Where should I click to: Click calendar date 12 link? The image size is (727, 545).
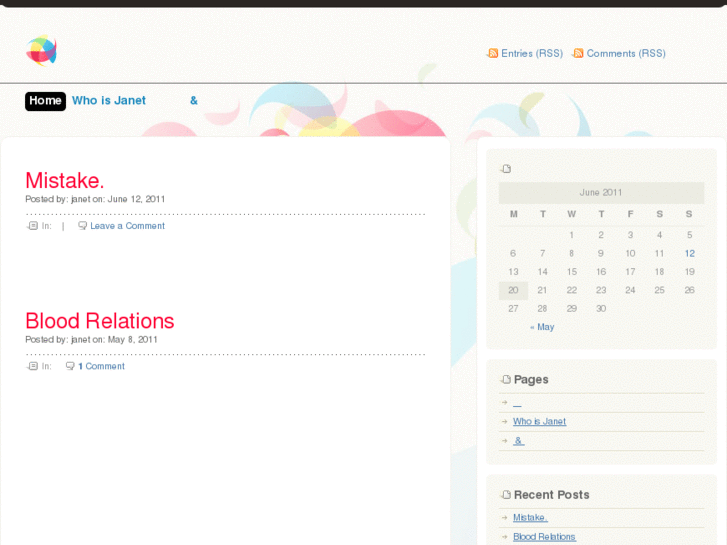click(x=689, y=253)
